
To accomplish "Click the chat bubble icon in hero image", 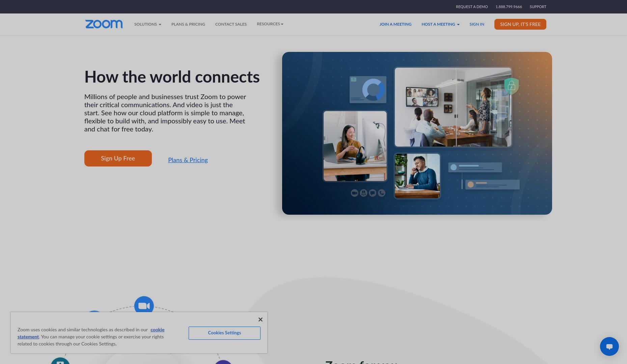I will (x=373, y=193).
